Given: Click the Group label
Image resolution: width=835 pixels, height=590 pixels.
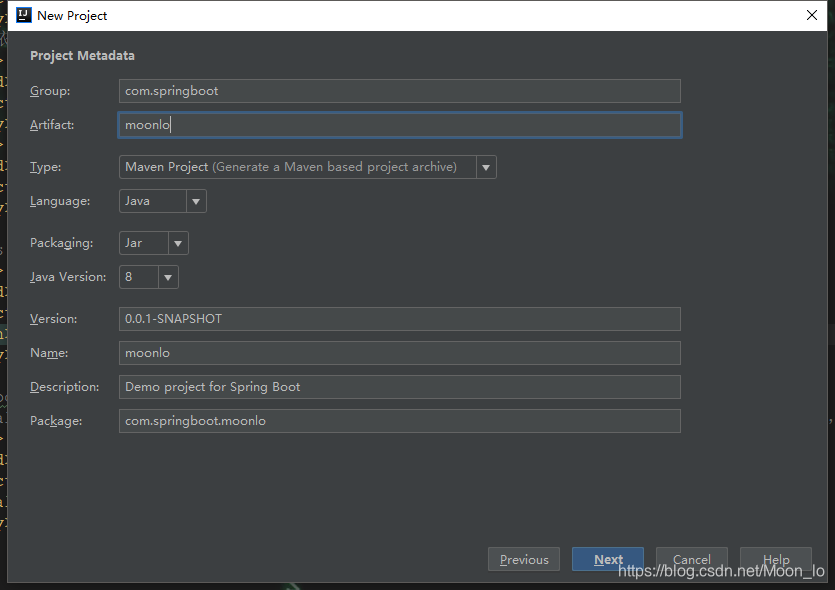Looking at the screenshot, I should coord(50,91).
